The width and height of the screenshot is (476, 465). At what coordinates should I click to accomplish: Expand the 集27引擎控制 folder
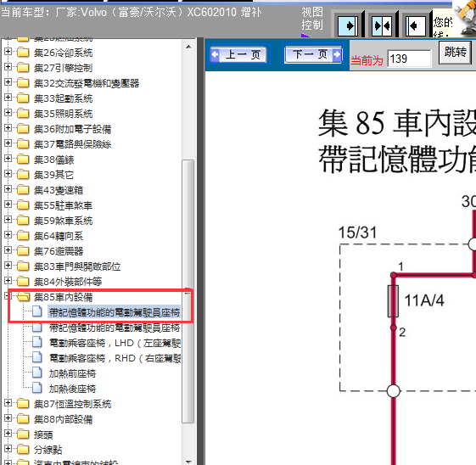pos(8,67)
